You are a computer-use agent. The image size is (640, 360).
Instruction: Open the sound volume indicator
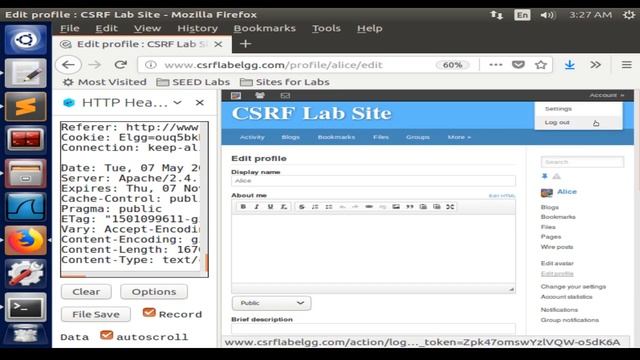(x=548, y=15)
